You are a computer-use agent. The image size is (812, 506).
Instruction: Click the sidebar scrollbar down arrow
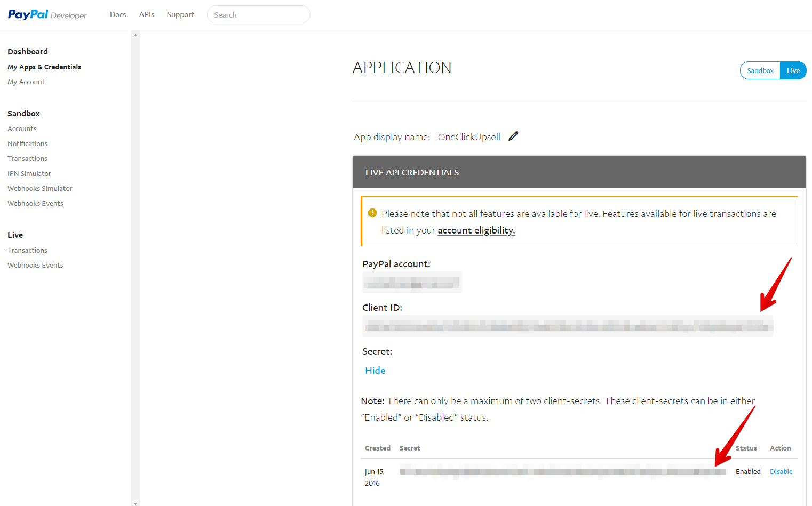tap(135, 503)
